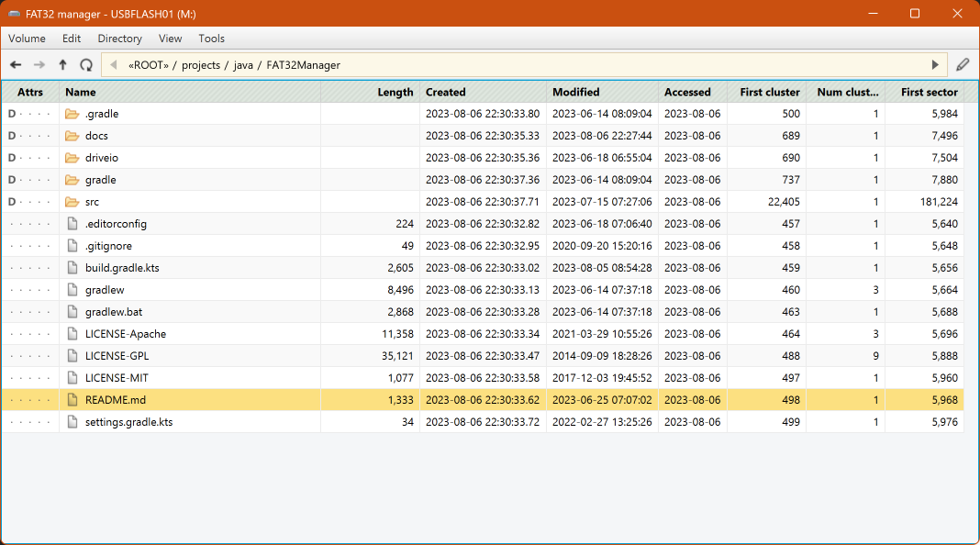The image size is (980, 545).
Task: Jump to «ROOT» in the path bar
Action: [149, 65]
